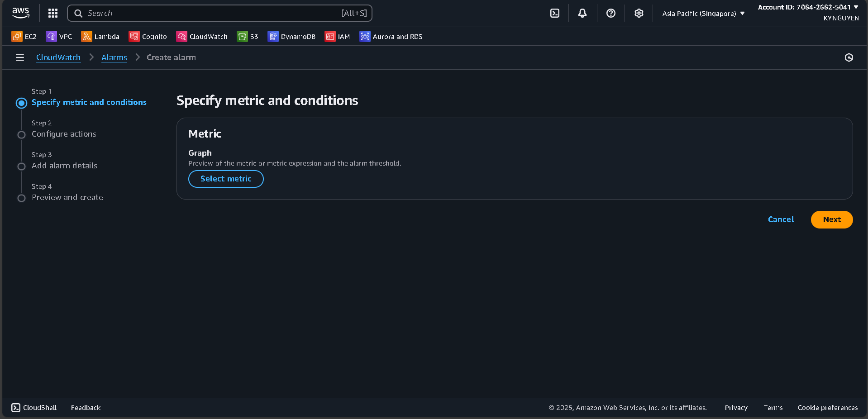Open the notifications bell
The image size is (868, 419).
582,13
